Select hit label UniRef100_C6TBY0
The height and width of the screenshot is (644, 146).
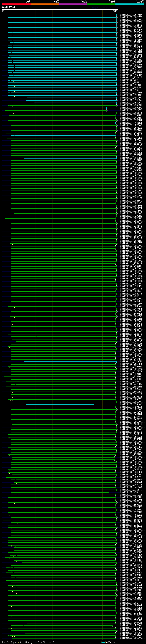click(131, 17)
